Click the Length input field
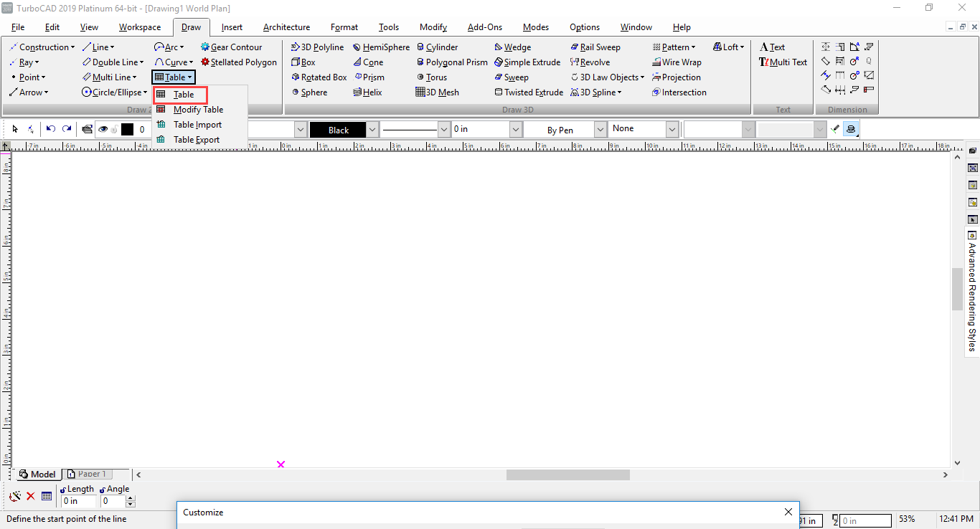Screen dimensions: 980x529 tap(79, 501)
